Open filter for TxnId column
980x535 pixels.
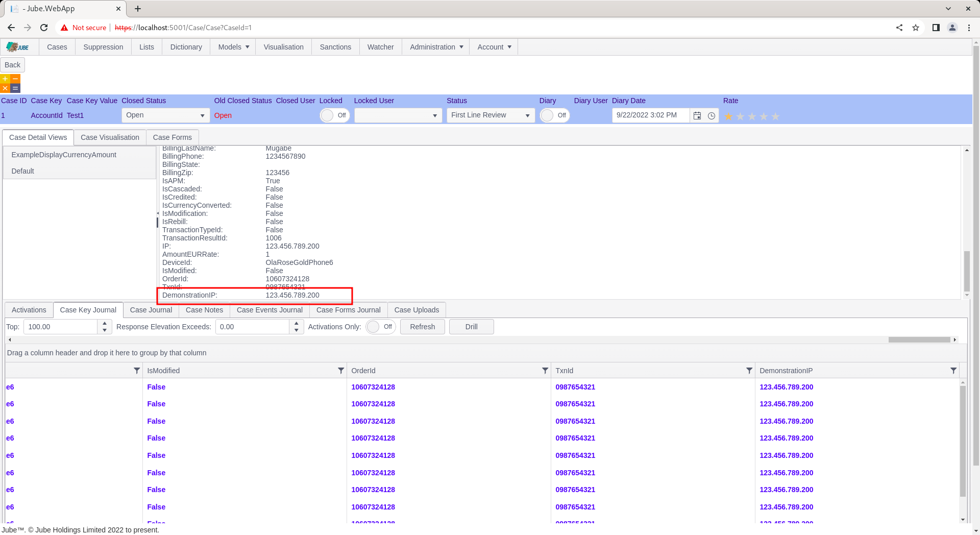click(x=749, y=371)
